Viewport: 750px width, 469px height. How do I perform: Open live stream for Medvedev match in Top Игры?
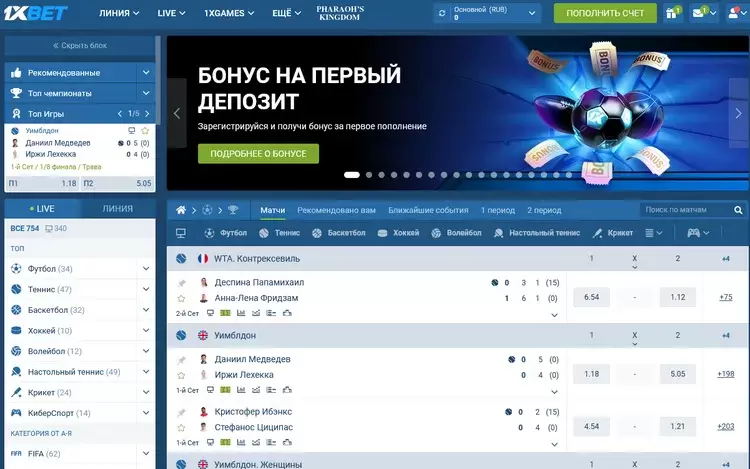click(x=132, y=131)
